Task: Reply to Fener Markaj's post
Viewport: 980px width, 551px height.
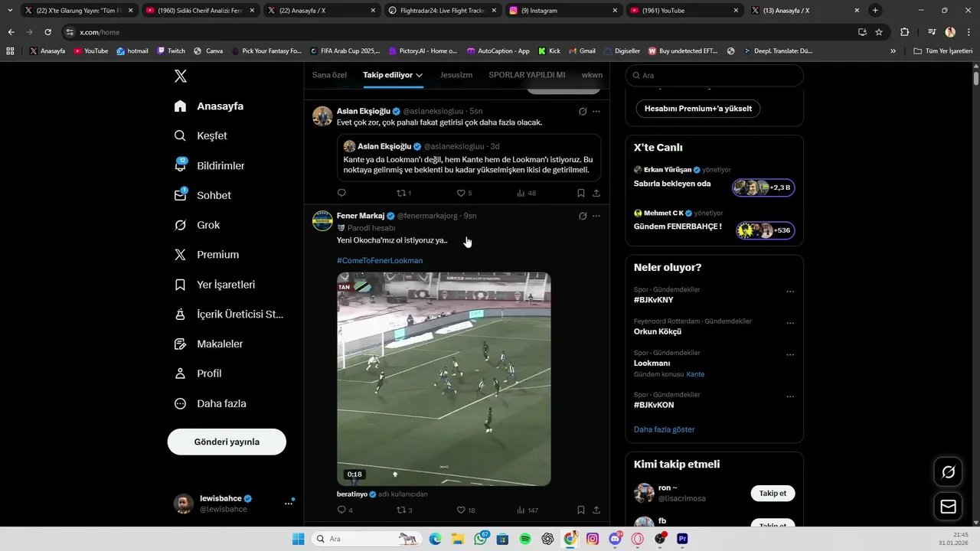Action: pyautogui.click(x=345, y=510)
